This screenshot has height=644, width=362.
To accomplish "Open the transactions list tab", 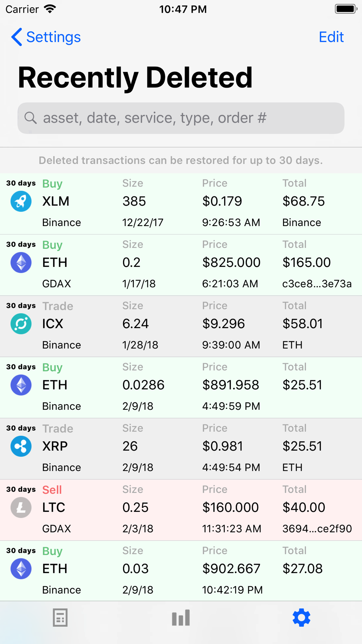I will click(x=60, y=618).
